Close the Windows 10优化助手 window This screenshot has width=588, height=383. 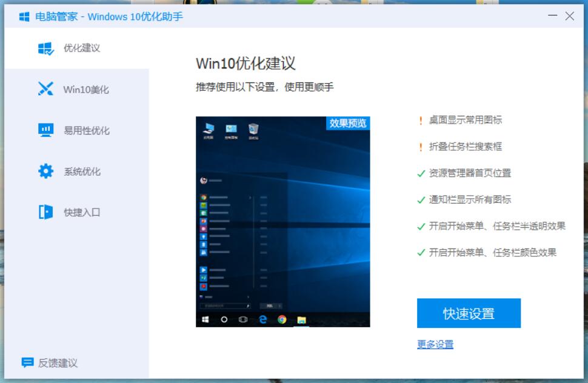(x=570, y=16)
